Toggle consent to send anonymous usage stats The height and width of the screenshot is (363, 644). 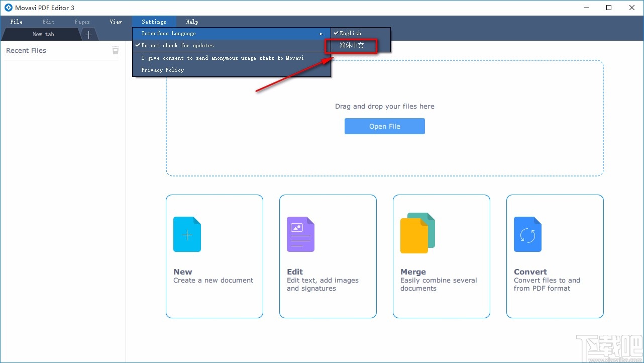coord(232,58)
